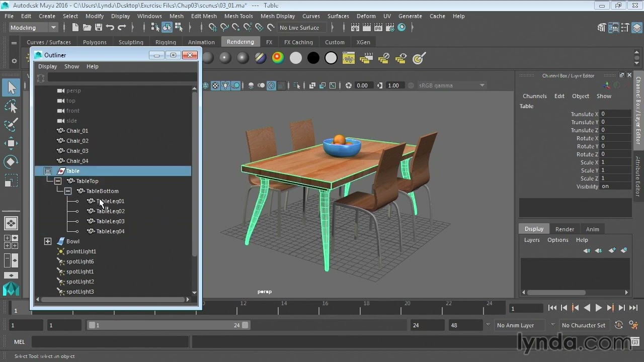Open the Mesh Tools menu
This screenshot has width=644, height=362.
pos(238,16)
